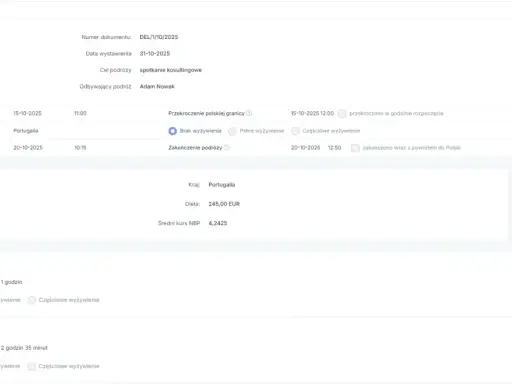Click issue date 31-10-2025

click(155, 53)
